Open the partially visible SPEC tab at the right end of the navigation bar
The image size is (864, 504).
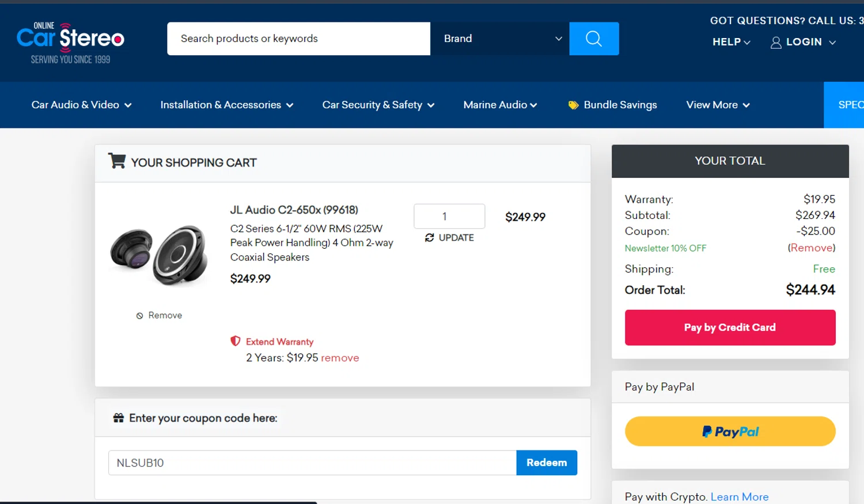coord(844,105)
